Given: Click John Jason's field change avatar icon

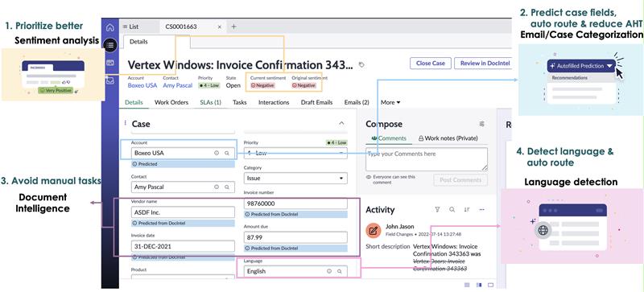Looking at the screenshot, I should tap(374, 230).
